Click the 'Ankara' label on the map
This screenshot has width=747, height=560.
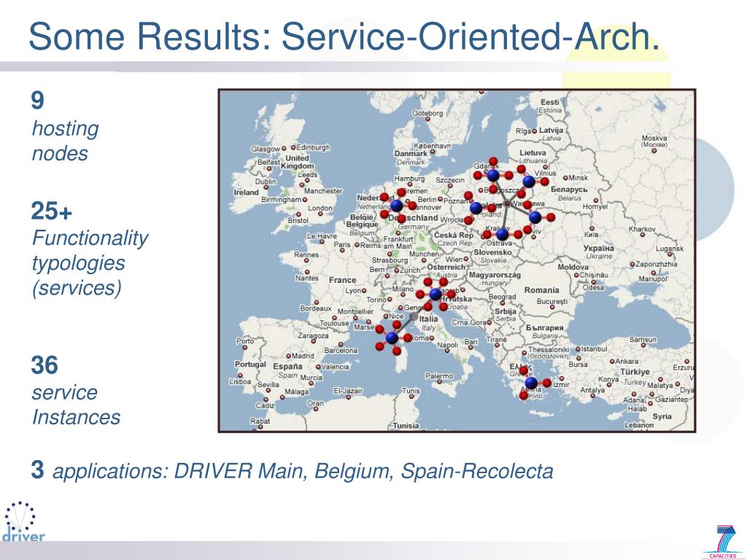tap(627, 361)
